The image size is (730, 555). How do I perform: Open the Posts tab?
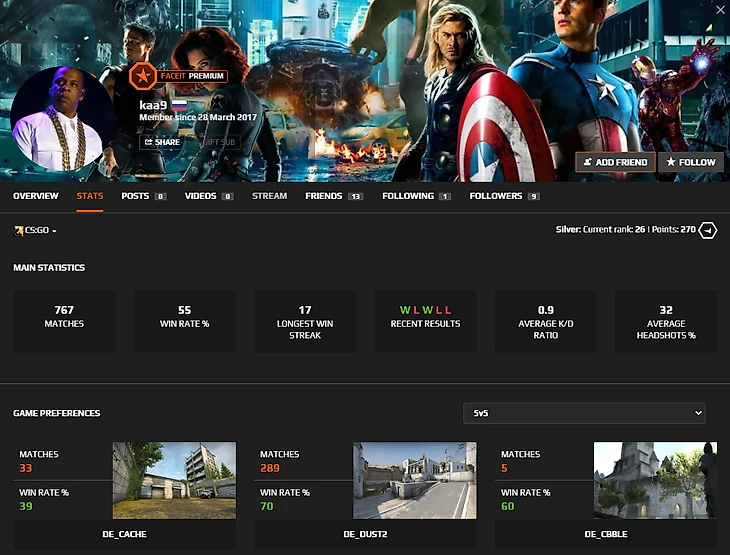click(135, 196)
